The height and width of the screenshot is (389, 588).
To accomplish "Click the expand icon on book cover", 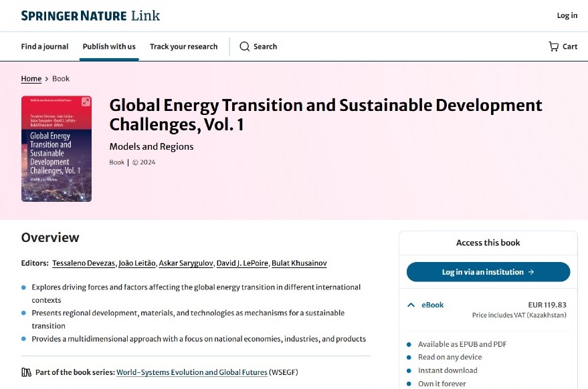I will pos(85,102).
